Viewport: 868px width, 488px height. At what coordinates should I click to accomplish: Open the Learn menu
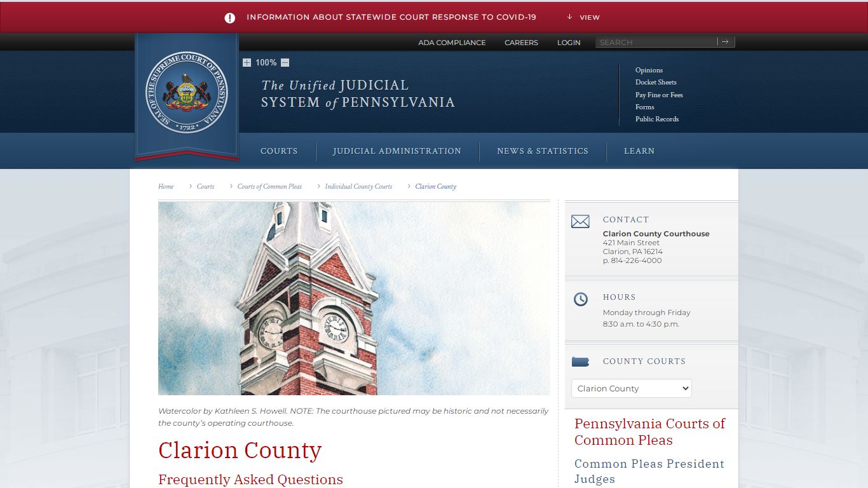point(639,151)
